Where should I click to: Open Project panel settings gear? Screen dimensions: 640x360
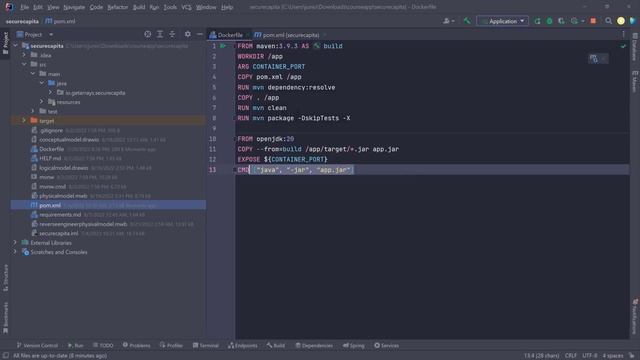tap(187, 34)
